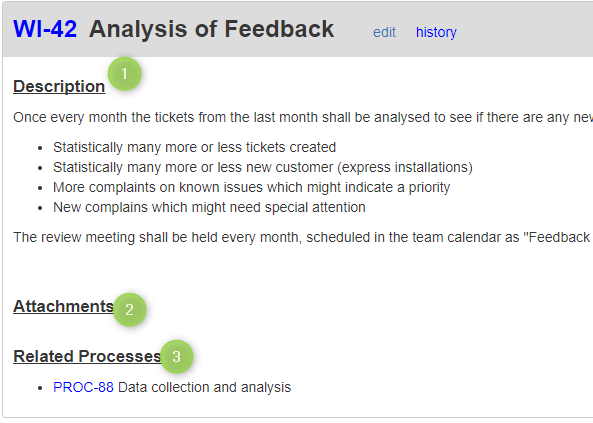Screen dimensions: 593x423
Task: Click the green marker number 2
Action: 129,309
